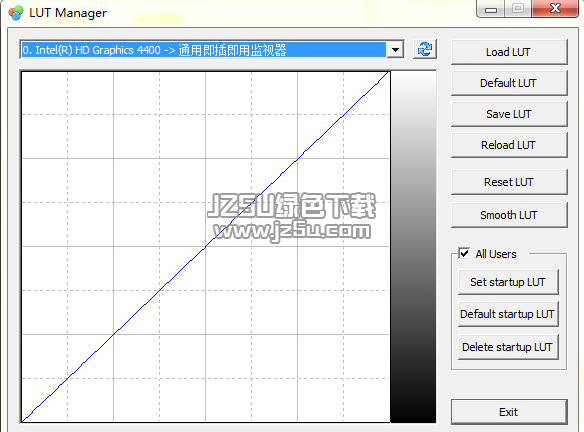Minimize the LUT Manager window
The height and width of the screenshot is (432, 584).
click(491, 9)
